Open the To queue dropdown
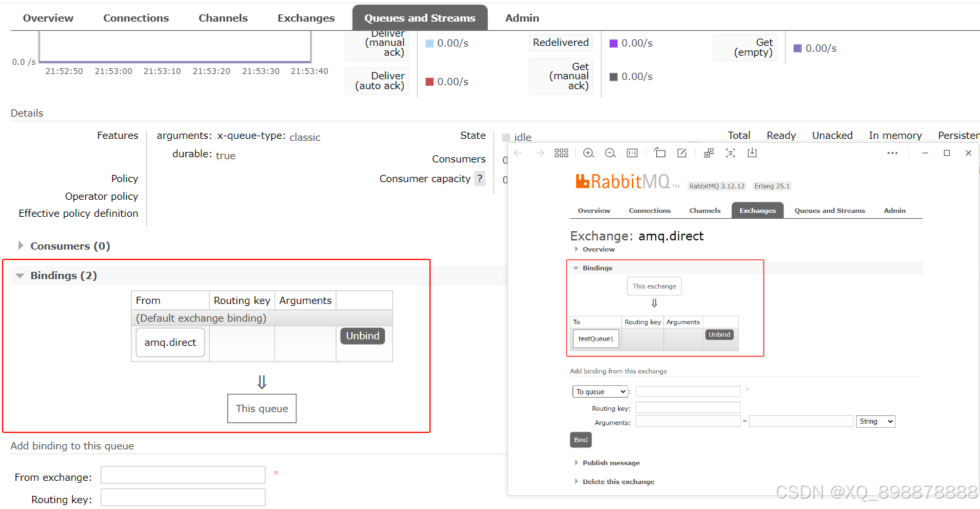This screenshot has height=509, width=980. click(x=600, y=392)
